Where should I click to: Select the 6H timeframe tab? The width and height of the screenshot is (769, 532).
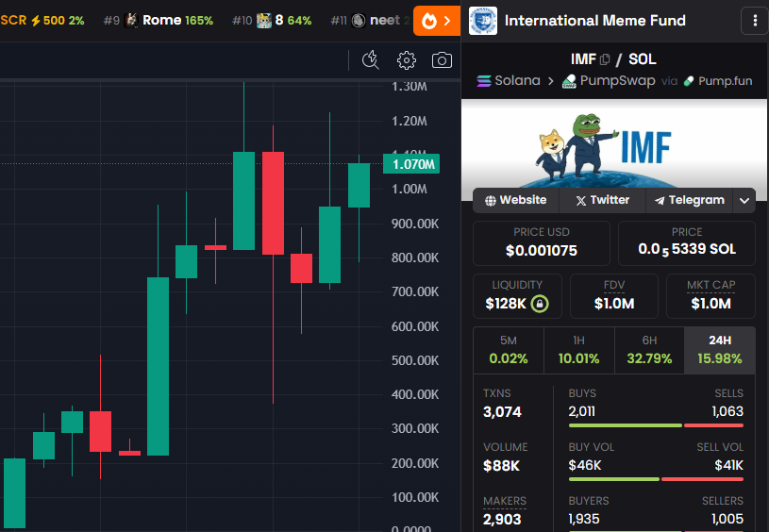(649, 350)
